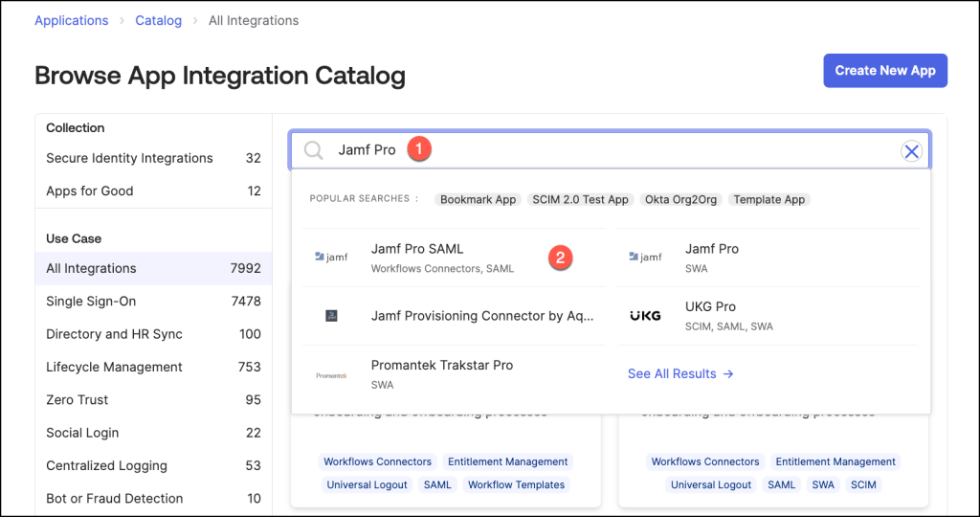Click the UKG logo icon
The width and height of the screenshot is (980, 517).
coord(645,316)
